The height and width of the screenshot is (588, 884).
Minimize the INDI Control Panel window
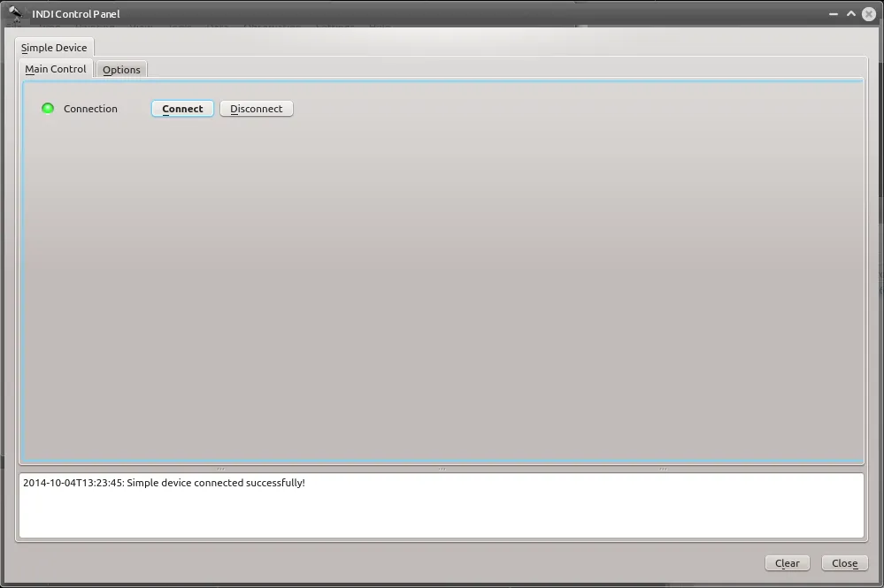834,14
